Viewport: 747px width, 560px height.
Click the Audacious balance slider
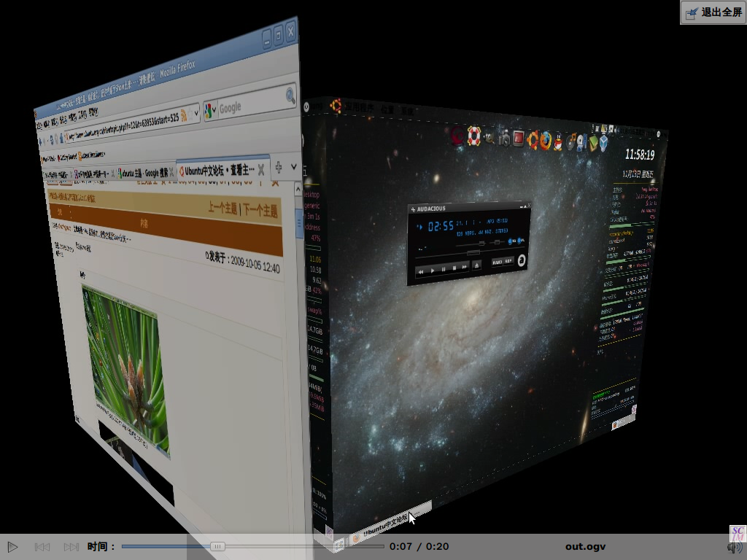497,242
